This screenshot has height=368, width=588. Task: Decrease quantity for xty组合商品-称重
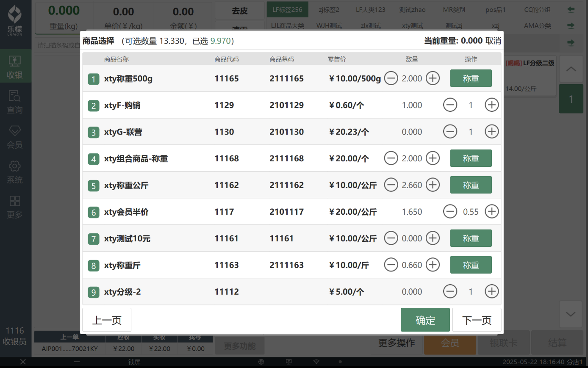[391, 158]
